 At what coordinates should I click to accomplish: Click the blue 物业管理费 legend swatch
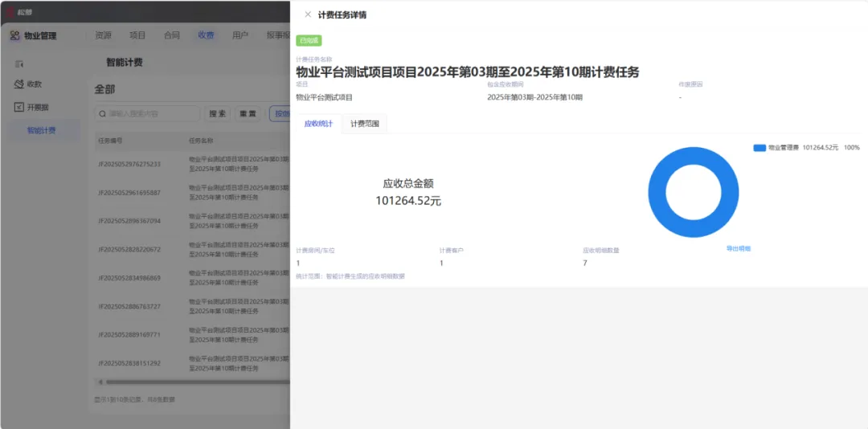(x=759, y=148)
